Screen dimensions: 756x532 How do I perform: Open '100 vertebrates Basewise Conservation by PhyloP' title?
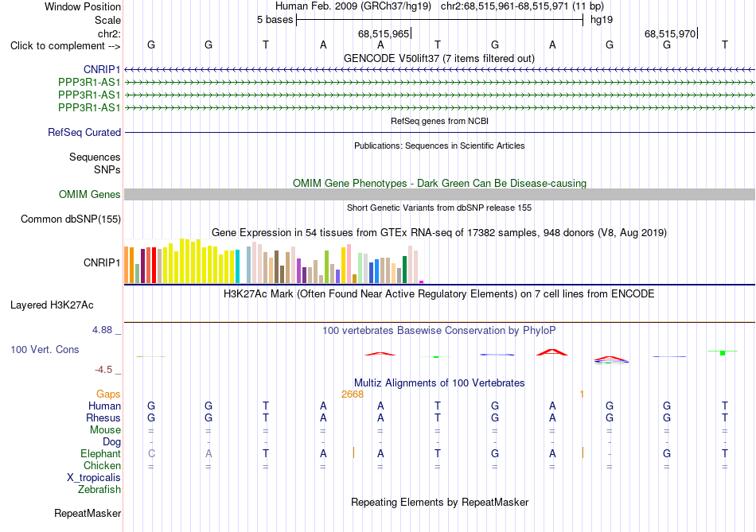point(439,331)
